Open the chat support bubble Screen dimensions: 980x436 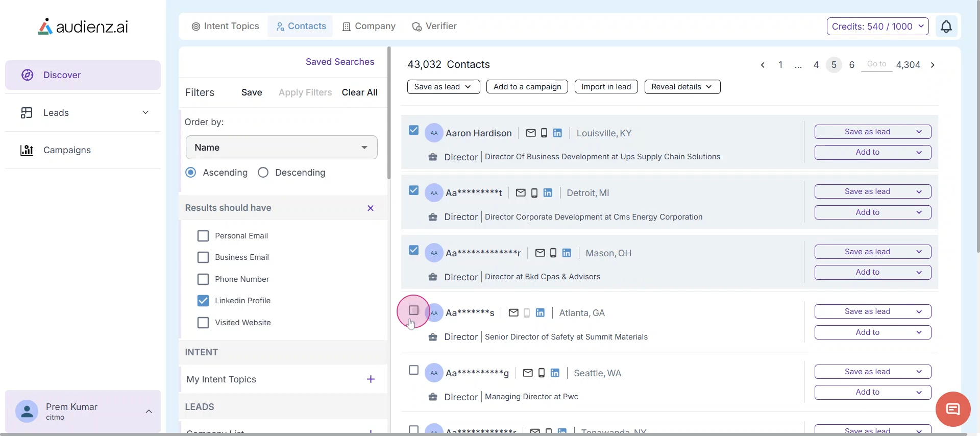(953, 409)
